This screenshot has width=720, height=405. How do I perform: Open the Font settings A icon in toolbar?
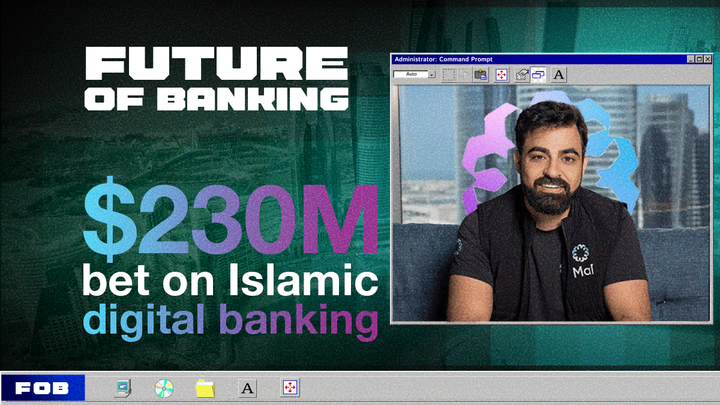coord(558,74)
